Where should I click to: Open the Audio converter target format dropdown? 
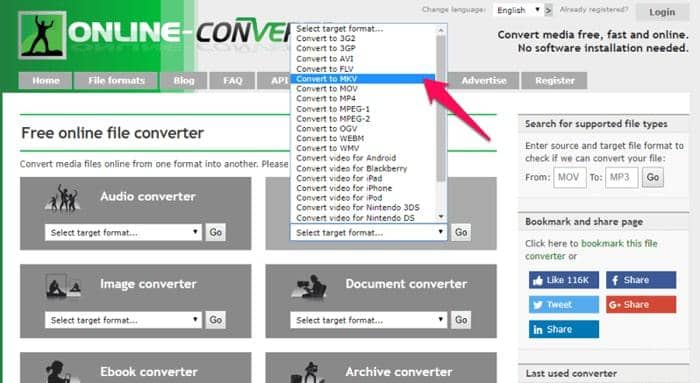pos(123,233)
